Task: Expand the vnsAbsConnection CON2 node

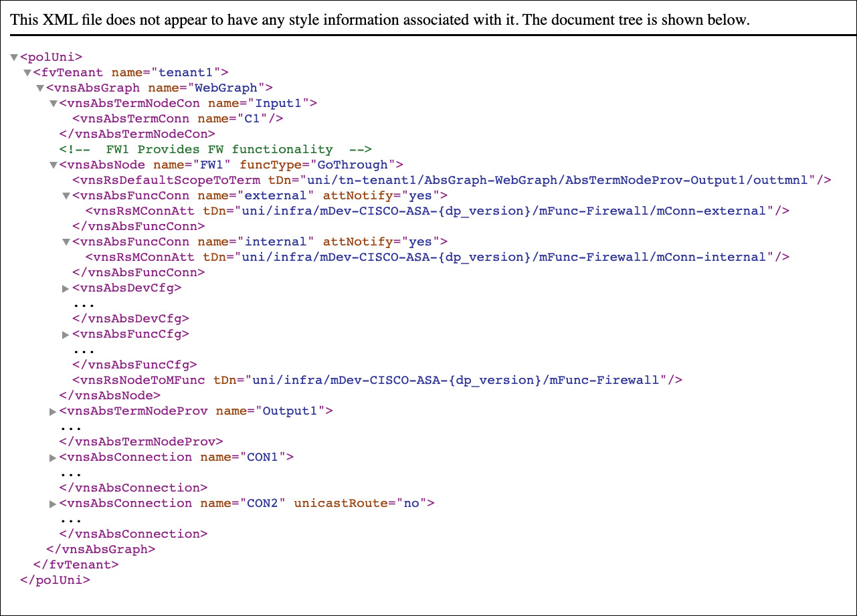Action: pyautogui.click(x=54, y=504)
